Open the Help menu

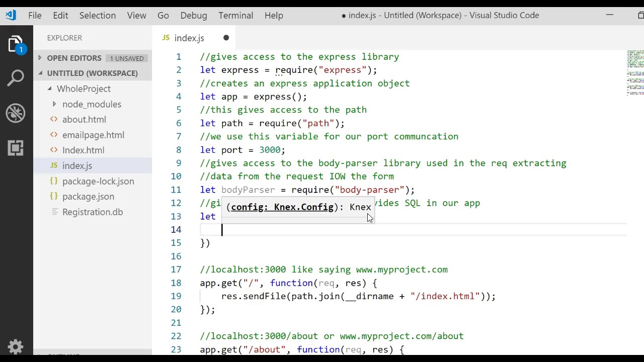[x=274, y=16]
